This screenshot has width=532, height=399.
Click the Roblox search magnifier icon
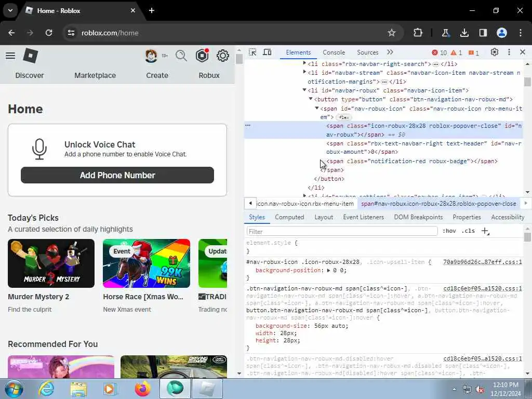point(181,56)
